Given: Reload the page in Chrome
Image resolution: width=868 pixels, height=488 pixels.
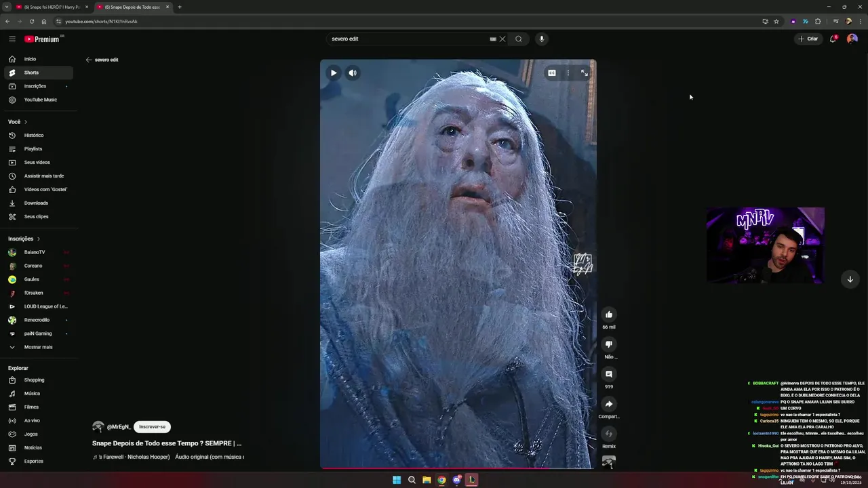Looking at the screenshot, I should [x=31, y=21].
